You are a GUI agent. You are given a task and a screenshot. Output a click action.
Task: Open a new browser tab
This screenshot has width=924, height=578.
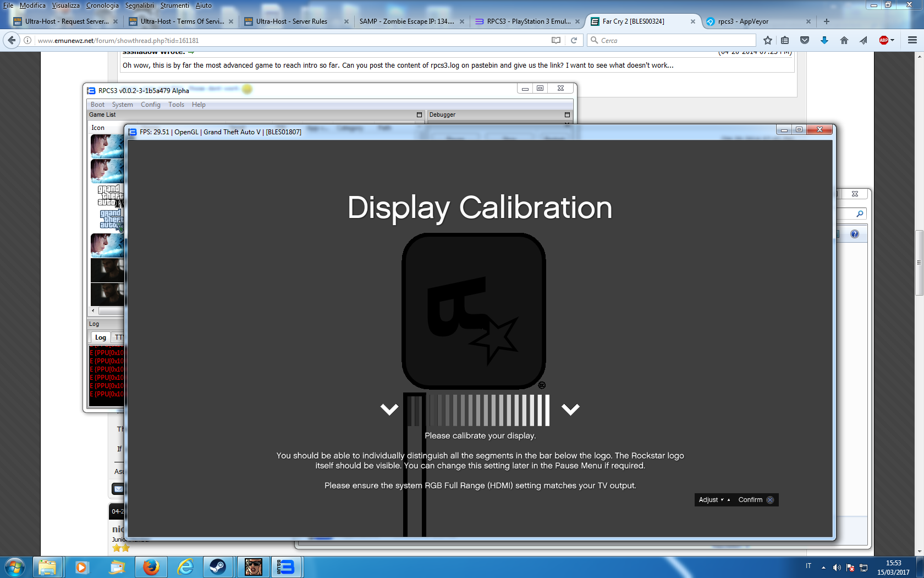pyautogui.click(x=827, y=21)
